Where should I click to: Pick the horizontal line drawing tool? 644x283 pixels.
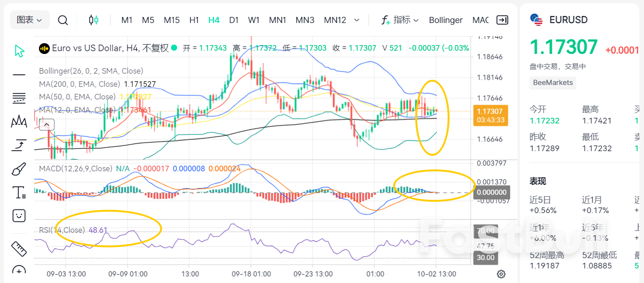point(19,75)
